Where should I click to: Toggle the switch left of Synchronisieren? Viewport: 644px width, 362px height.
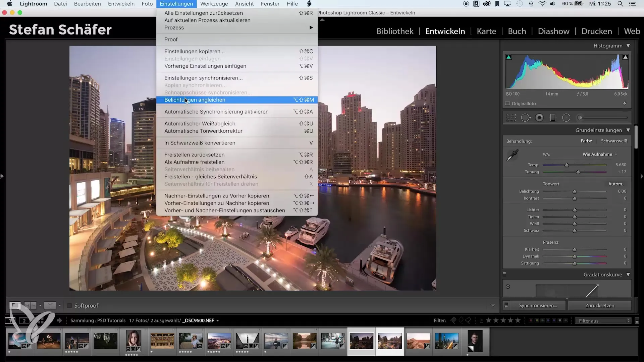(x=506, y=305)
